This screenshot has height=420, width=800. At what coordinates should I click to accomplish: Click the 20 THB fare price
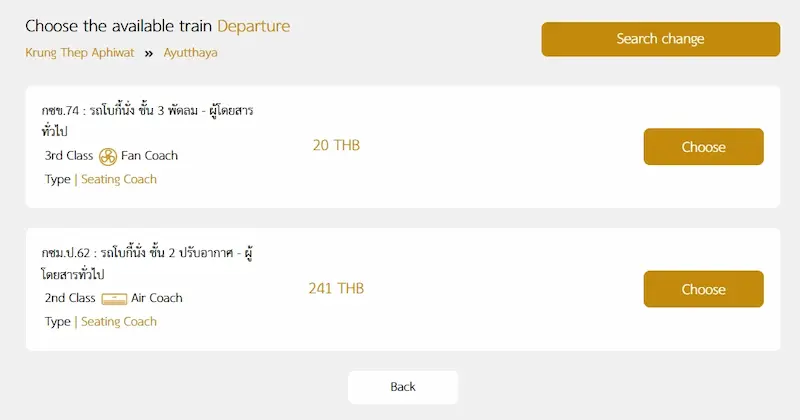pos(336,146)
